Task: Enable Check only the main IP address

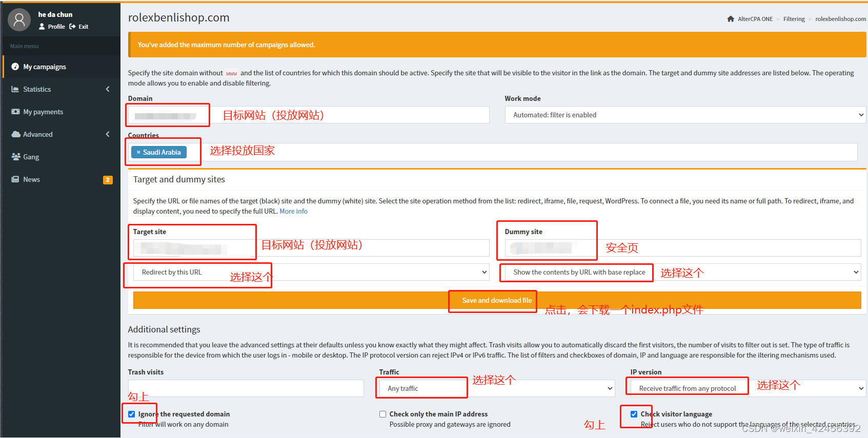Action: [x=383, y=414]
